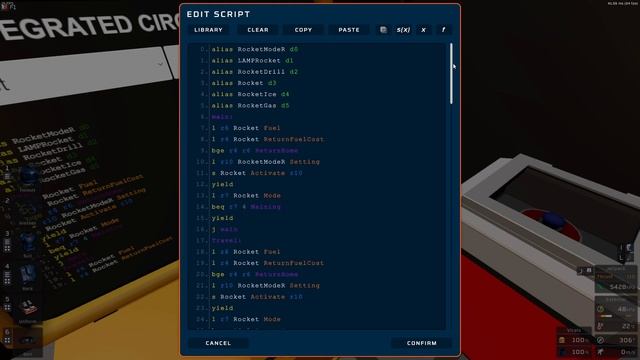The image size is (640, 360).
Task: Click the hunger vitals icon
Action: pyautogui.click(x=562, y=340)
